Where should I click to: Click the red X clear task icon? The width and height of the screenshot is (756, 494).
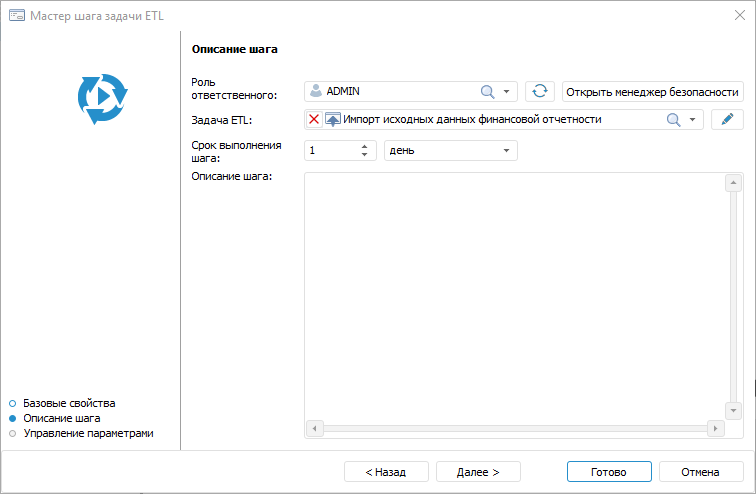[x=314, y=120]
